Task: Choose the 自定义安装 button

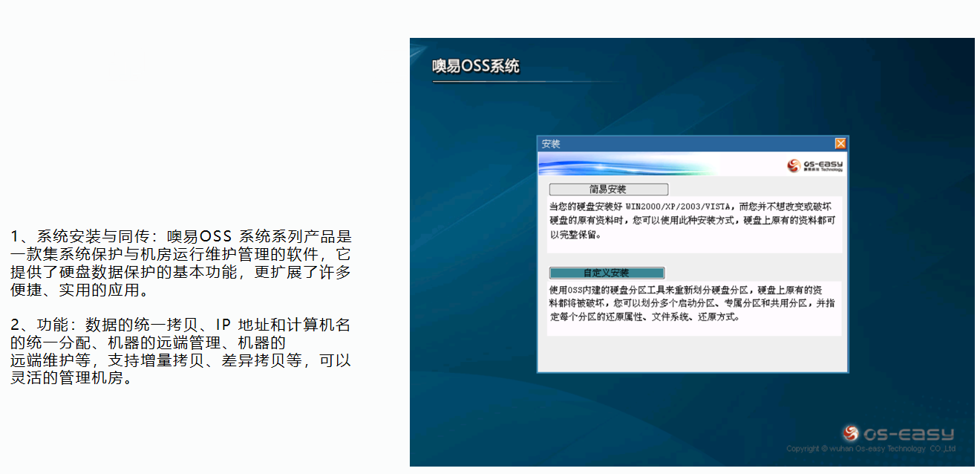Action: [607, 273]
